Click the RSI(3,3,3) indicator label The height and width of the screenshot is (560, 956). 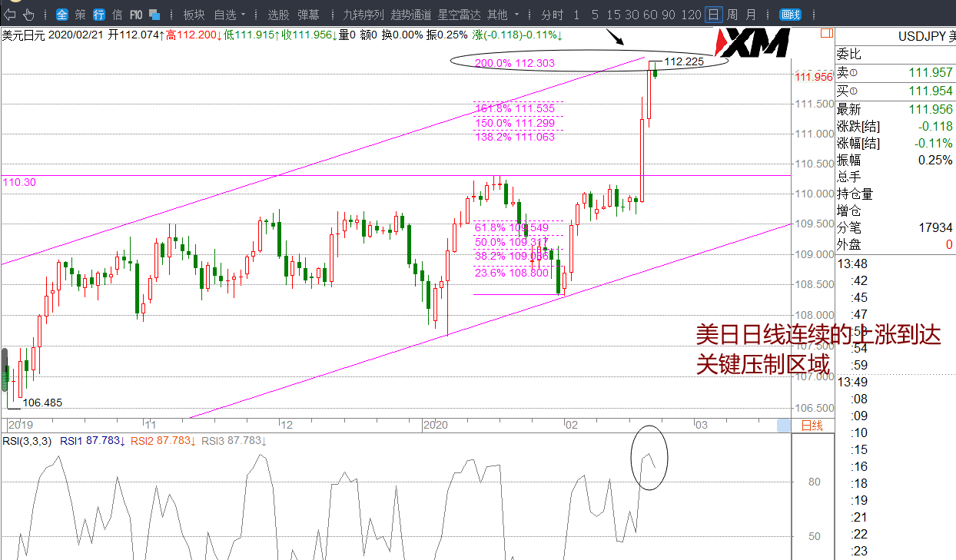tap(28, 441)
